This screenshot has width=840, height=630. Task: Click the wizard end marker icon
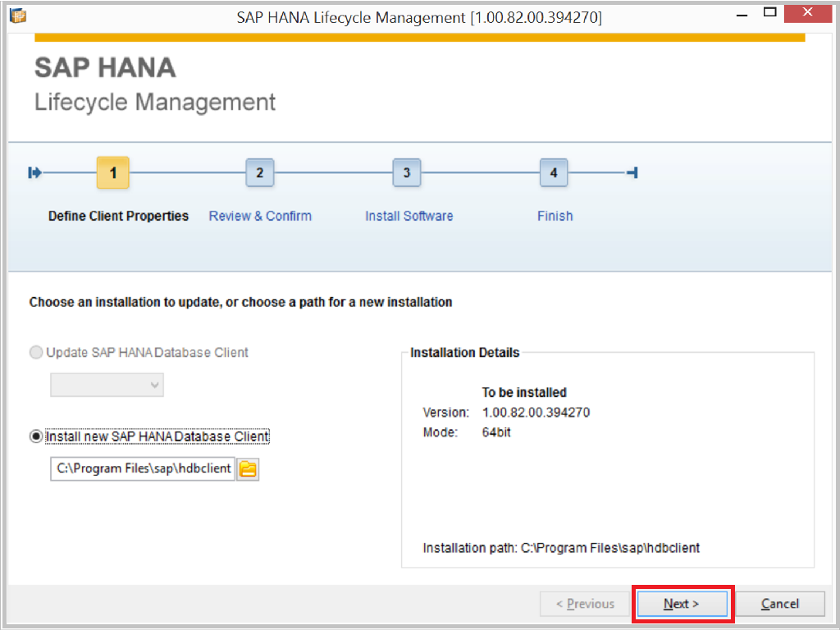(632, 172)
